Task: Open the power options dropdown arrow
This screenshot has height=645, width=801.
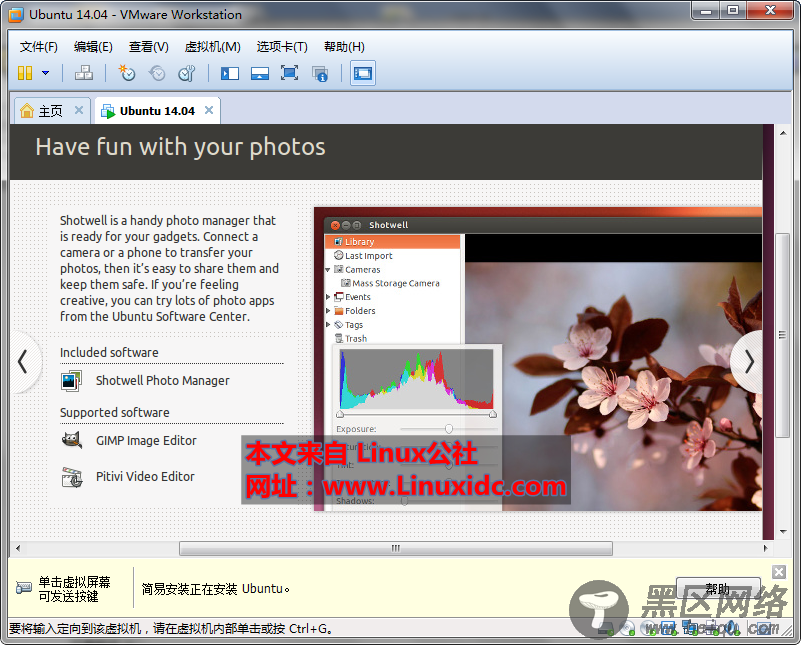Action: tap(45, 73)
